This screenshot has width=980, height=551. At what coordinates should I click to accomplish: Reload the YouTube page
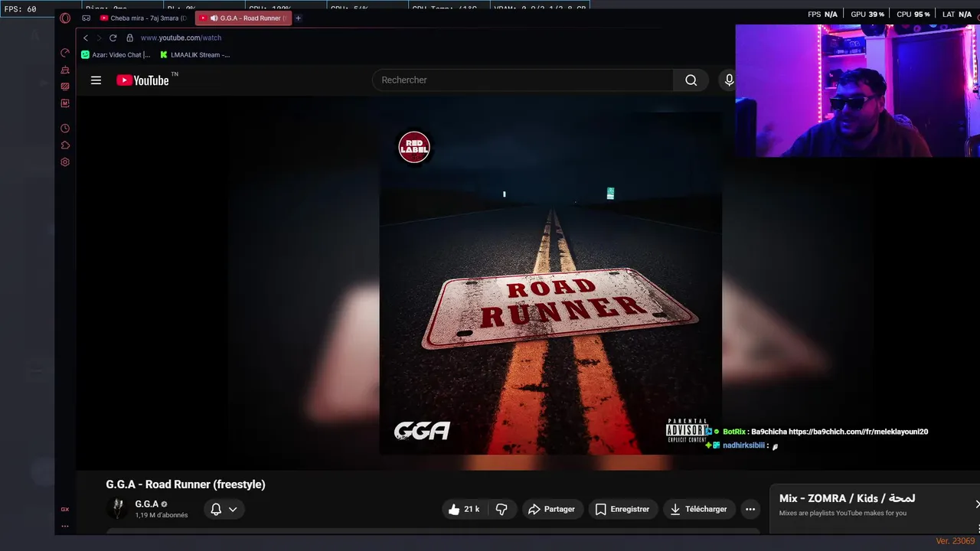click(113, 37)
